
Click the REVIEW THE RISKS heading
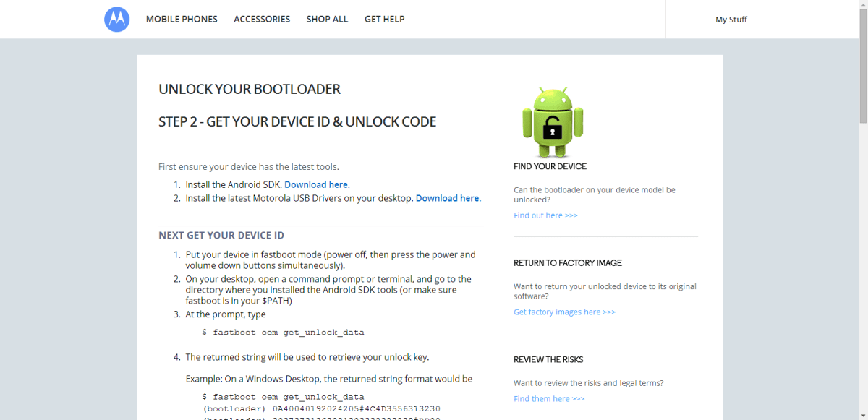[x=548, y=359]
